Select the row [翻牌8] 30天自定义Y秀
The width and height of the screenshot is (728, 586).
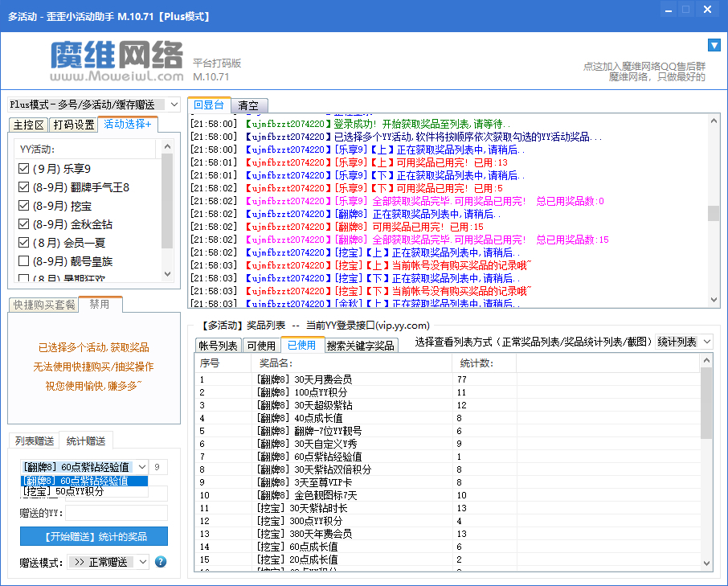pos(448,444)
